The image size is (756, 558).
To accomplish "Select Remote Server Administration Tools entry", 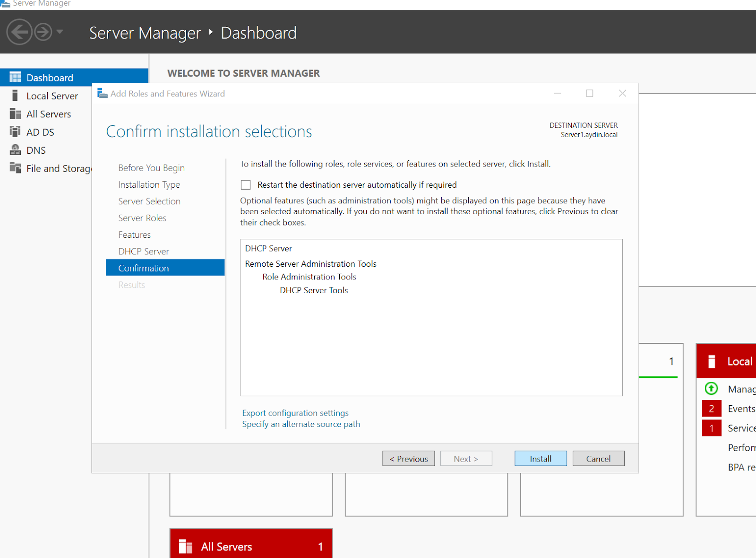I will pyautogui.click(x=310, y=264).
